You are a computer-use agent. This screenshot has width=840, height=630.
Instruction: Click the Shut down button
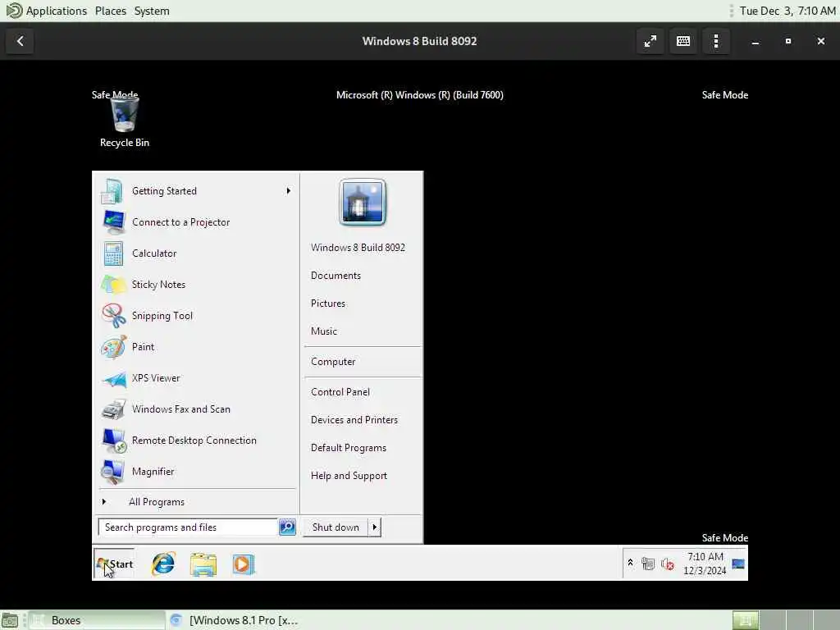tap(336, 527)
